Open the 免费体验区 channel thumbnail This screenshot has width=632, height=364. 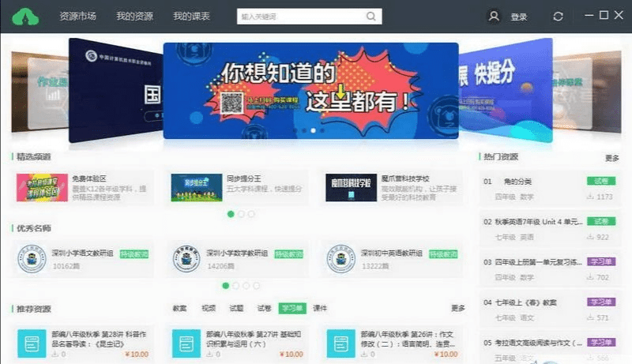(42, 187)
